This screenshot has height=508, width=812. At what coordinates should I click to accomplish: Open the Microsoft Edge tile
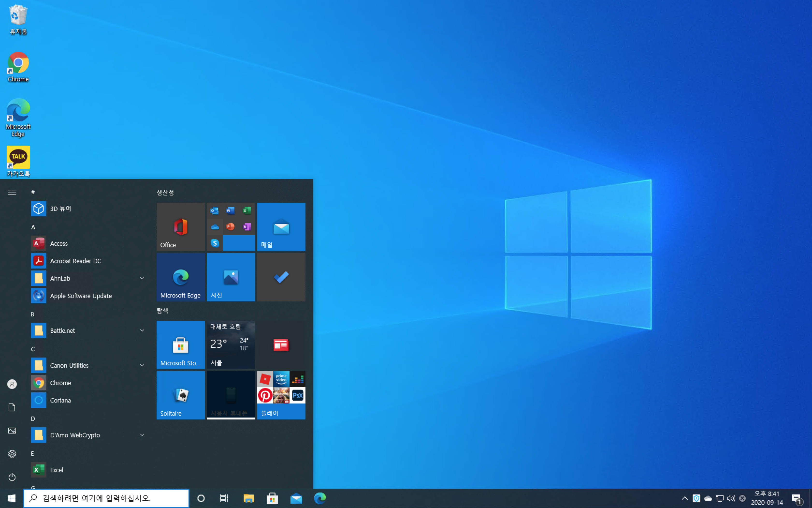point(181,277)
